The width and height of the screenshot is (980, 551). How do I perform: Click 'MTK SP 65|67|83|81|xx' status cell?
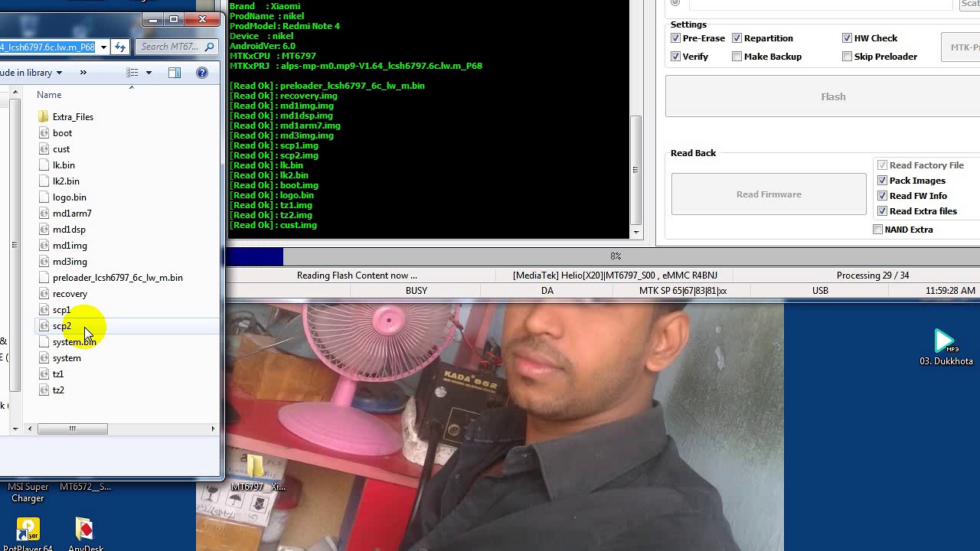coord(683,291)
